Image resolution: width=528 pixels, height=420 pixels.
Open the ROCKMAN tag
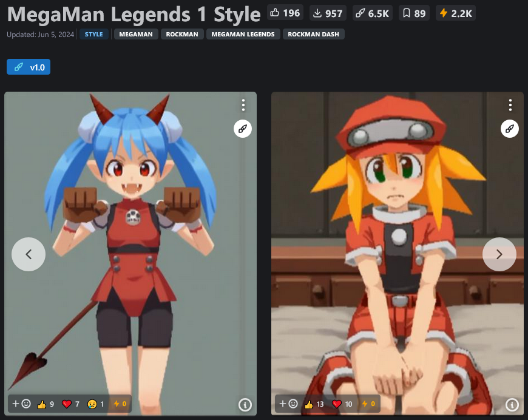[182, 34]
